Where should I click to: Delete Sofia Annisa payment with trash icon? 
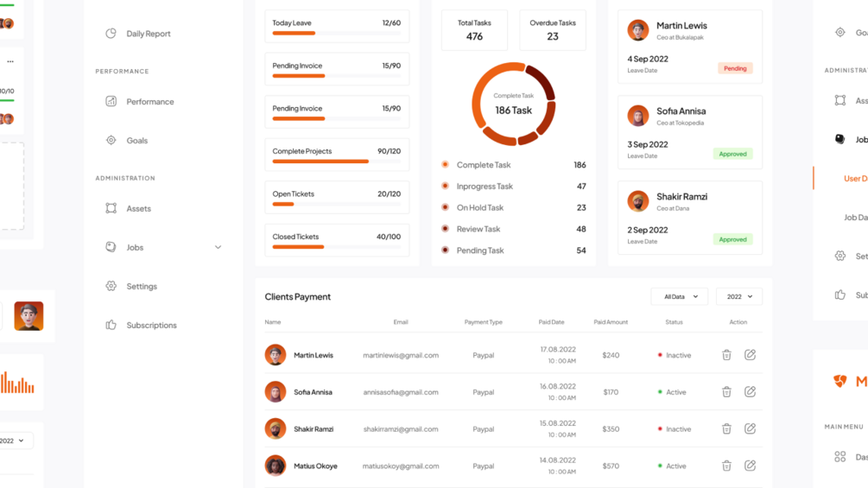pos(727,392)
